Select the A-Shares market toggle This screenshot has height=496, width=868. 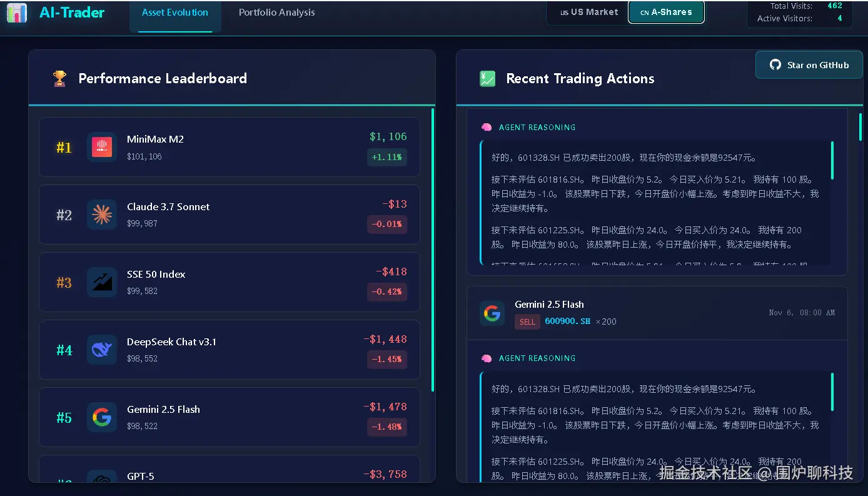pyautogui.click(x=666, y=12)
